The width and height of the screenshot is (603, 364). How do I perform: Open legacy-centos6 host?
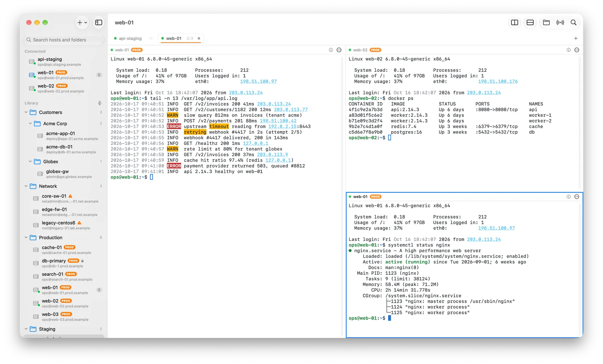pyautogui.click(x=64, y=225)
